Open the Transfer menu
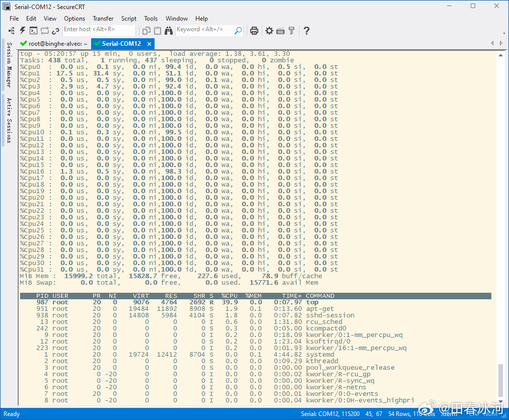The height and width of the screenshot is (420, 509). tap(103, 19)
